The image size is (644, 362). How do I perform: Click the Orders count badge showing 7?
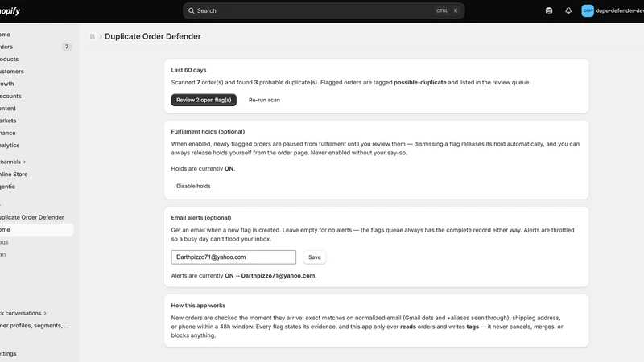67,47
